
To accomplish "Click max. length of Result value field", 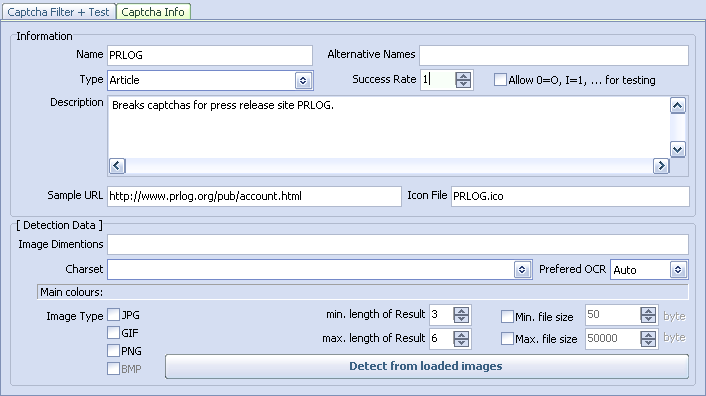I will [441, 338].
